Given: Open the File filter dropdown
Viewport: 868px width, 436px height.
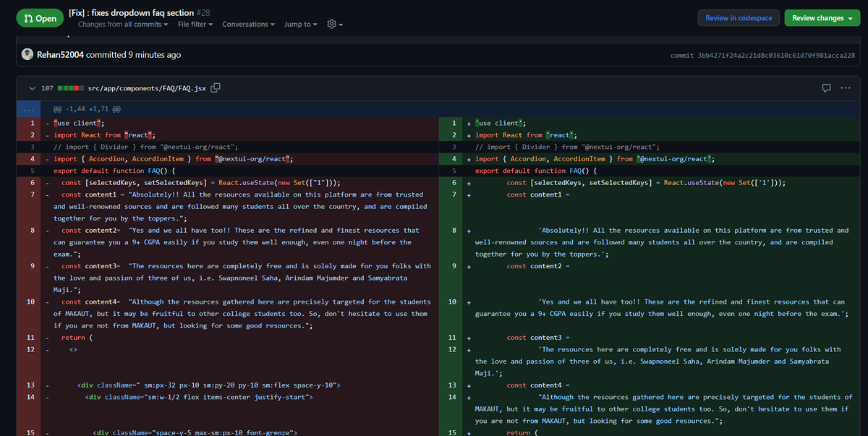Looking at the screenshot, I should pyautogui.click(x=195, y=25).
